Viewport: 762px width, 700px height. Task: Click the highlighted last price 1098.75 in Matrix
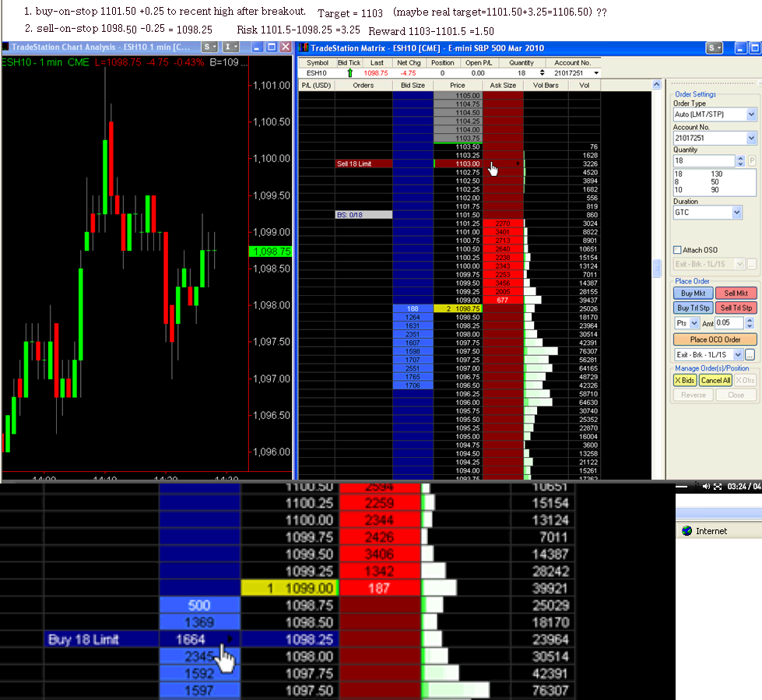point(458,308)
